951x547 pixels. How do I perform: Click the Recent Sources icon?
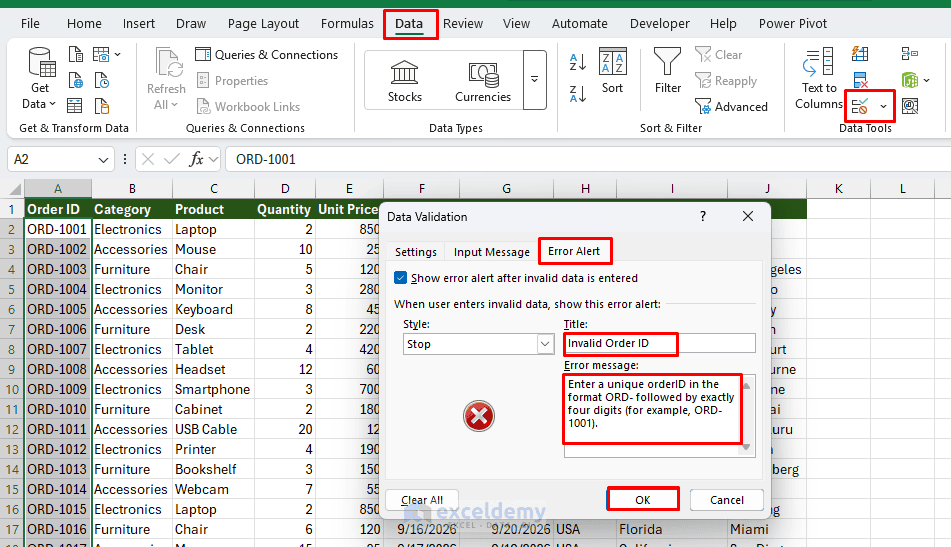click(102, 80)
